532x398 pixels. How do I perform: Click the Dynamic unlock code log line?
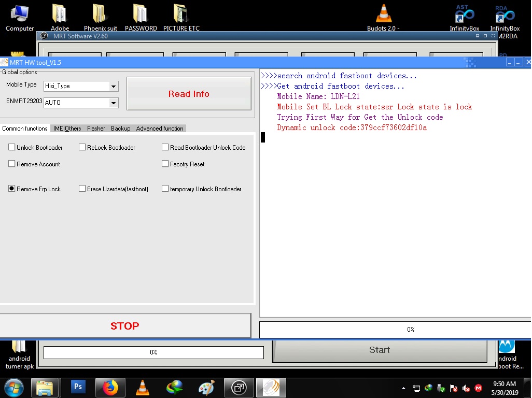pos(352,128)
